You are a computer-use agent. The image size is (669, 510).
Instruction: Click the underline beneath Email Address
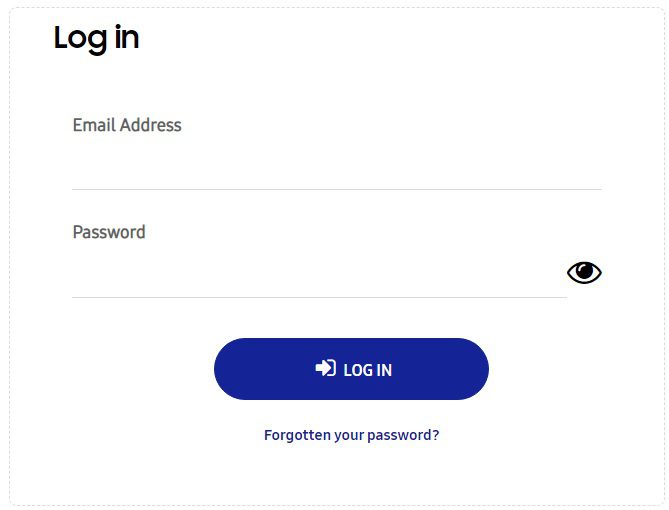coord(336,188)
